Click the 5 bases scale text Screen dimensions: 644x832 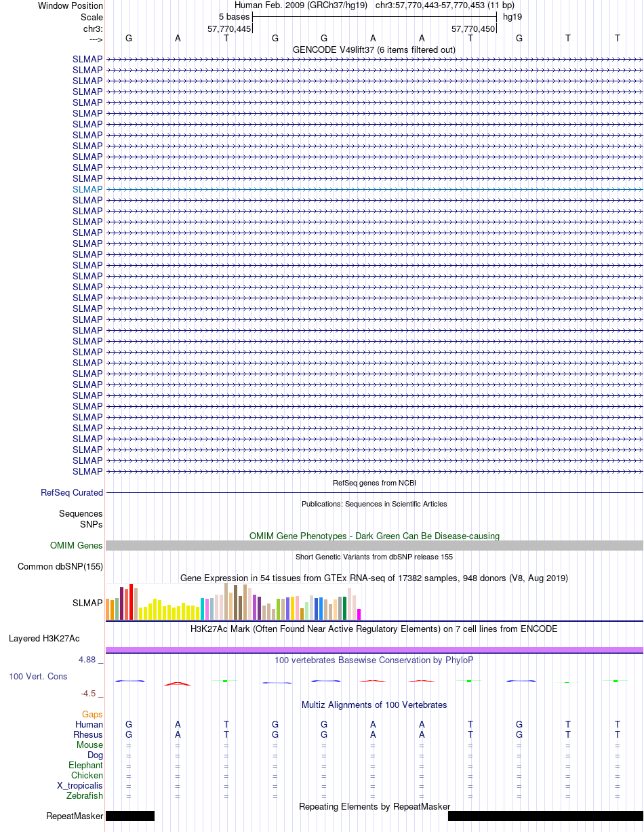click(x=234, y=17)
